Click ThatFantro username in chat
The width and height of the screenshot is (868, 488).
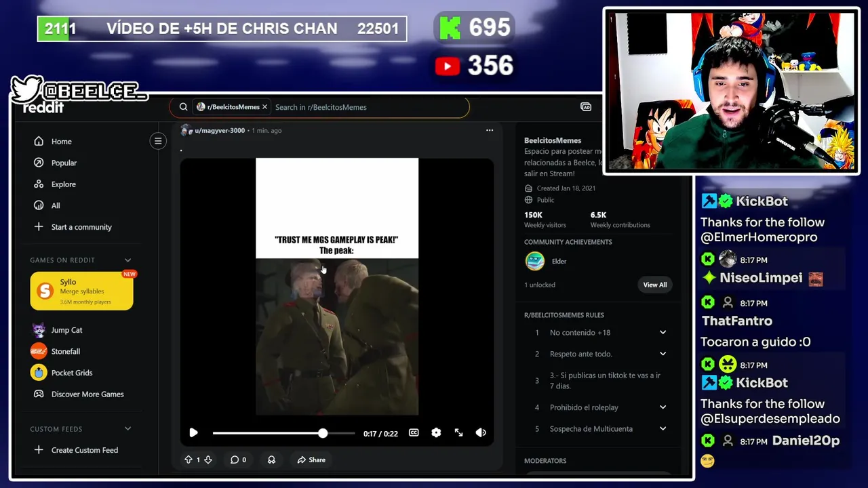737,321
